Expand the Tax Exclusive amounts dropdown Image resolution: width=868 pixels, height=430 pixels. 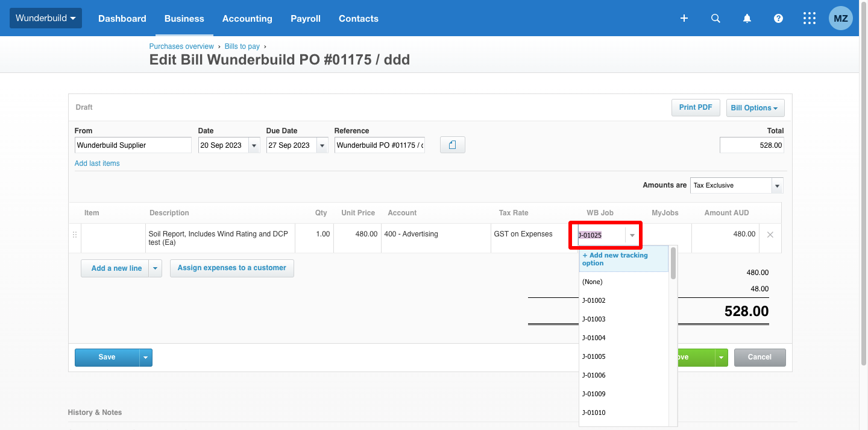pyautogui.click(x=778, y=186)
